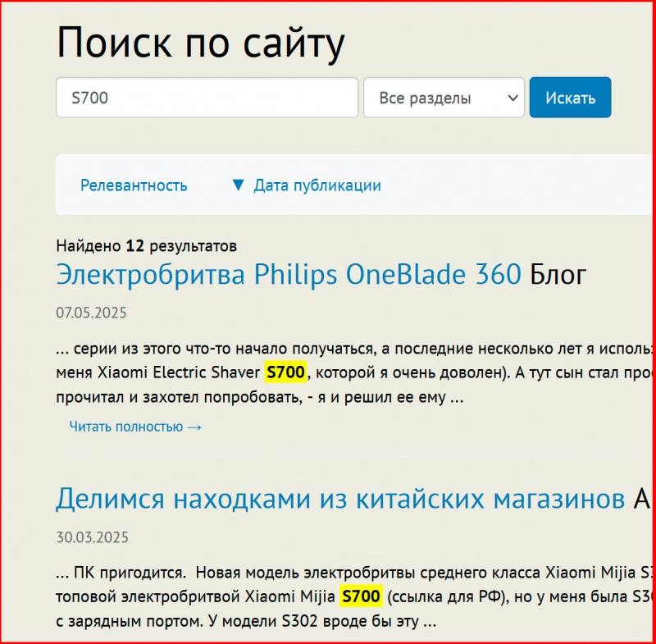
Task: Click highlighted S700 in the Philips OneBlade snippet
Action: [285, 373]
